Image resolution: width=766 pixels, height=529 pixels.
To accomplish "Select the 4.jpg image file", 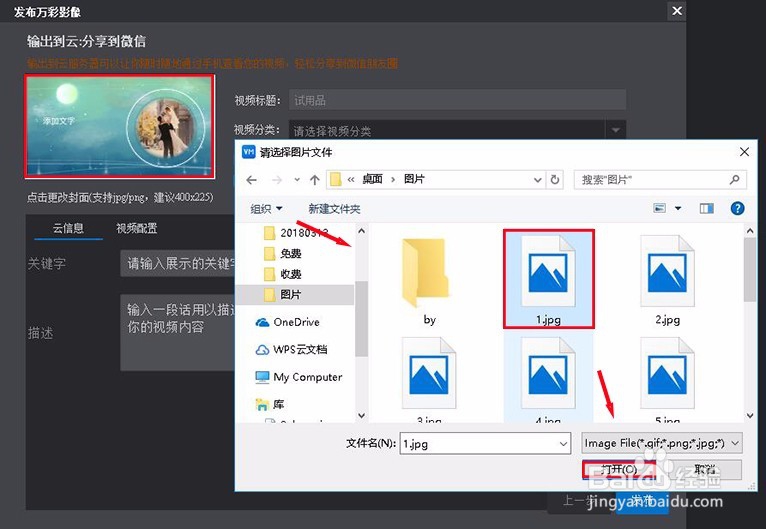I will coord(548,380).
